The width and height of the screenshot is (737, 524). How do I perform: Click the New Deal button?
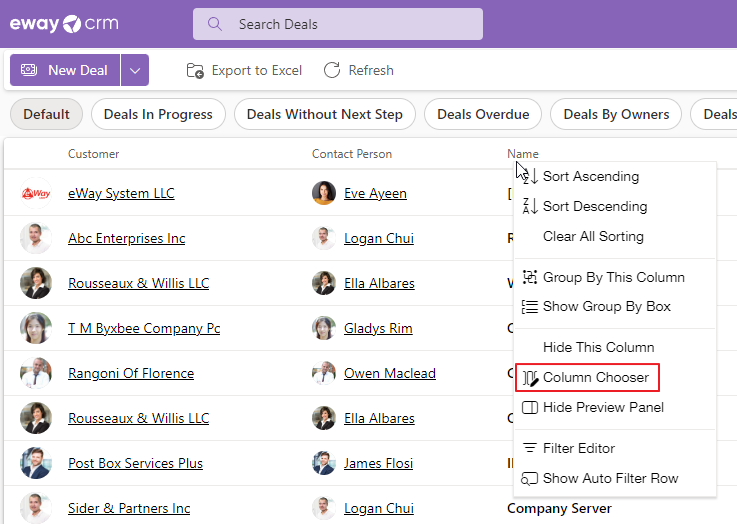click(x=65, y=70)
